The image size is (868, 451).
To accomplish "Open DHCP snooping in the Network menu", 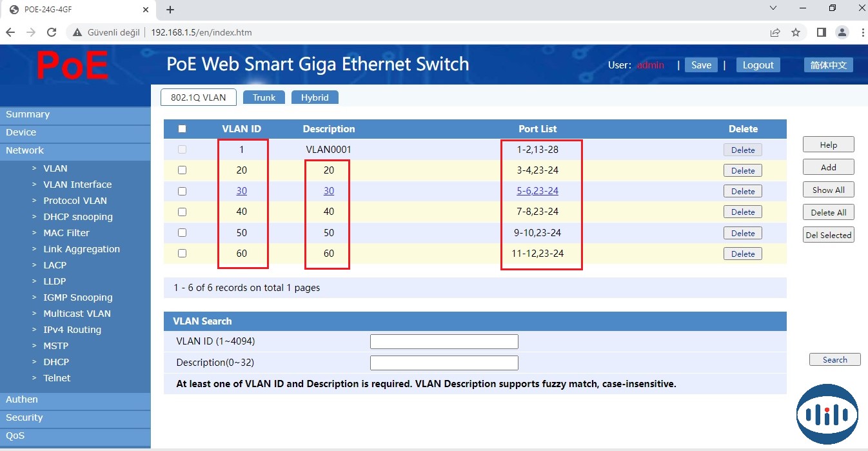I will tap(78, 217).
